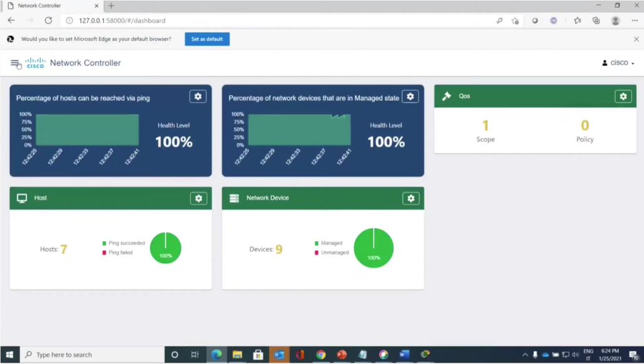Open the Qos card settings gear
The width and height of the screenshot is (644, 364).
tap(623, 96)
